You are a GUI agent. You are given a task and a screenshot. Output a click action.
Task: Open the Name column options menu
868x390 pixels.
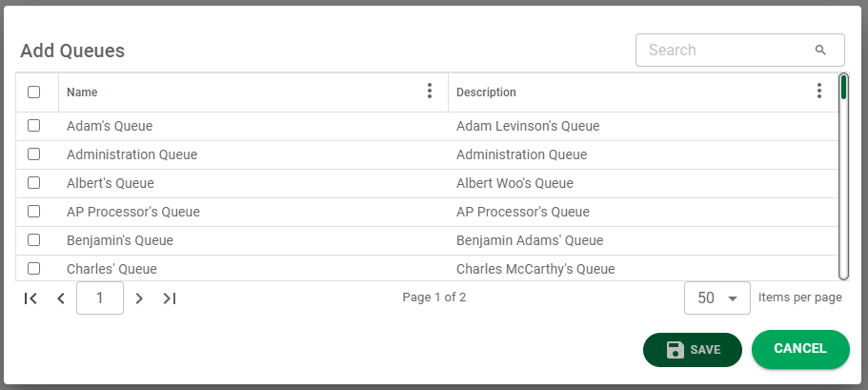coord(430,91)
